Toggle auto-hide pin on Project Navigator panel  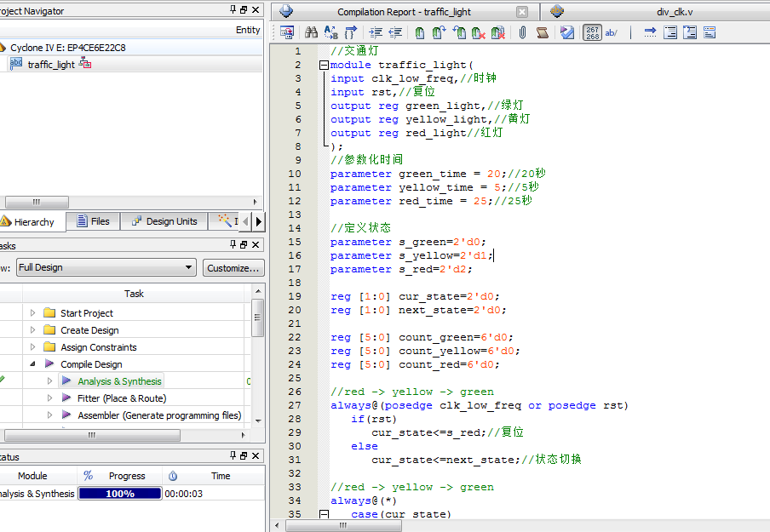[x=233, y=10]
